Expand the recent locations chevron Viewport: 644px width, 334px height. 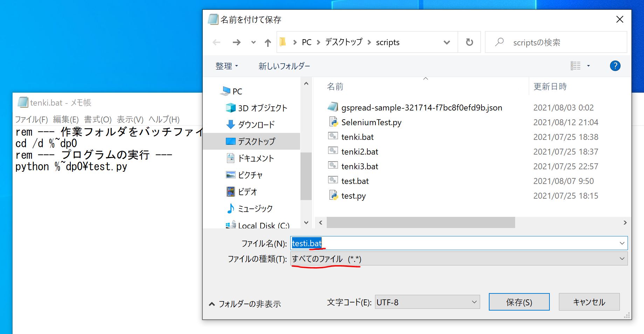253,43
